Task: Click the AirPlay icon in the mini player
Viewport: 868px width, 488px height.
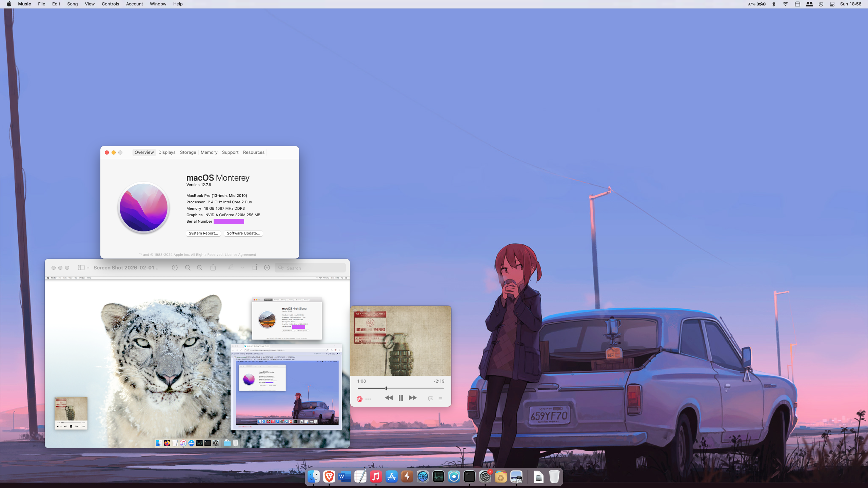Action: pyautogui.click(x=360, y=399)
